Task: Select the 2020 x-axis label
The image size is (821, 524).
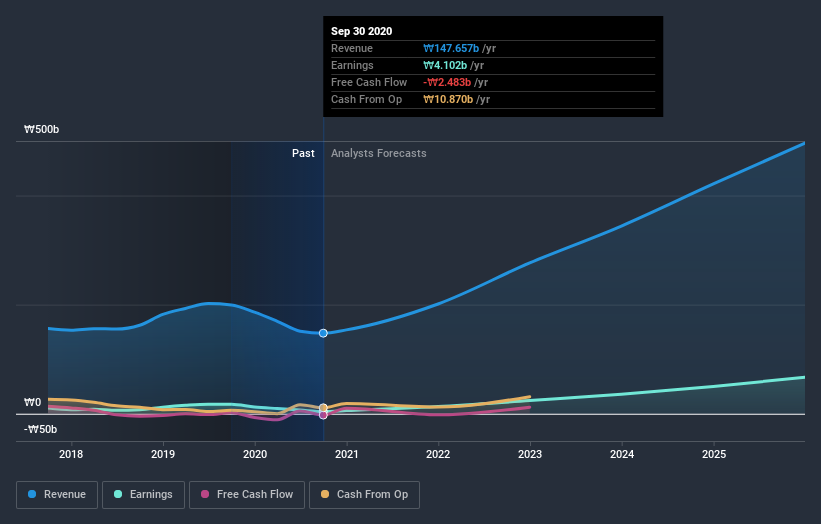Action: tap(255, 454)
